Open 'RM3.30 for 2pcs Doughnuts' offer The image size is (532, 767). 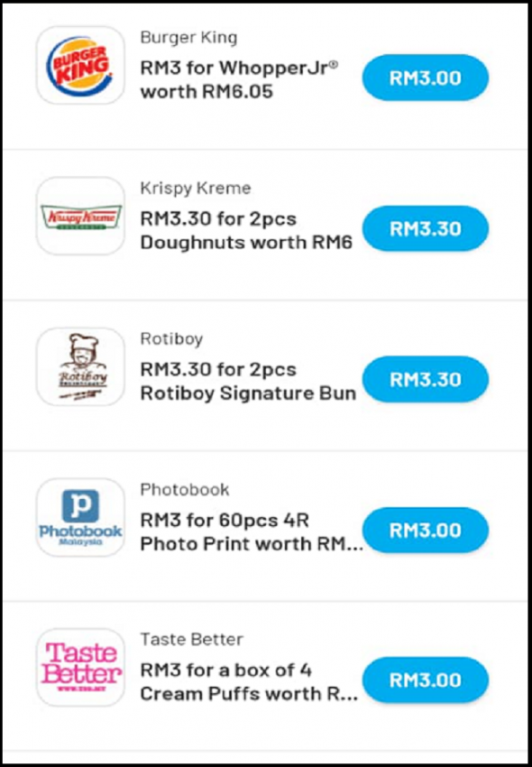click(x=246, y=230)
